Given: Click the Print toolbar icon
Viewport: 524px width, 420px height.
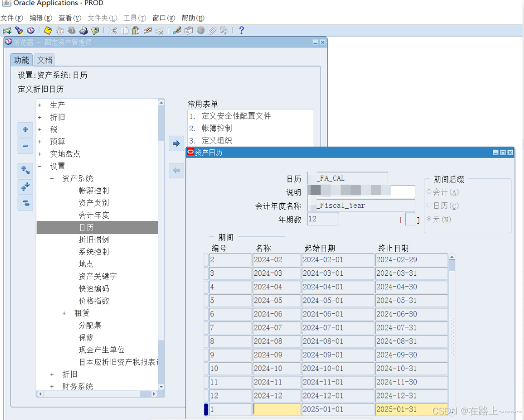Looking at the screenshot, I should click(83, 31).
